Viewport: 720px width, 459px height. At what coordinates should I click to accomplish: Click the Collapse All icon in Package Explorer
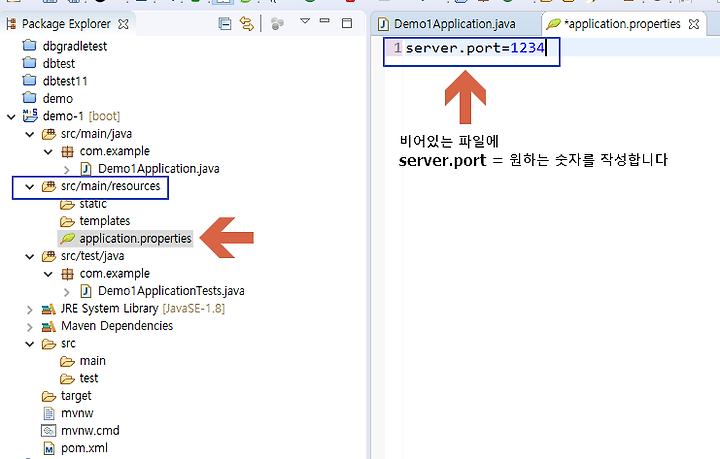(225, 23)
